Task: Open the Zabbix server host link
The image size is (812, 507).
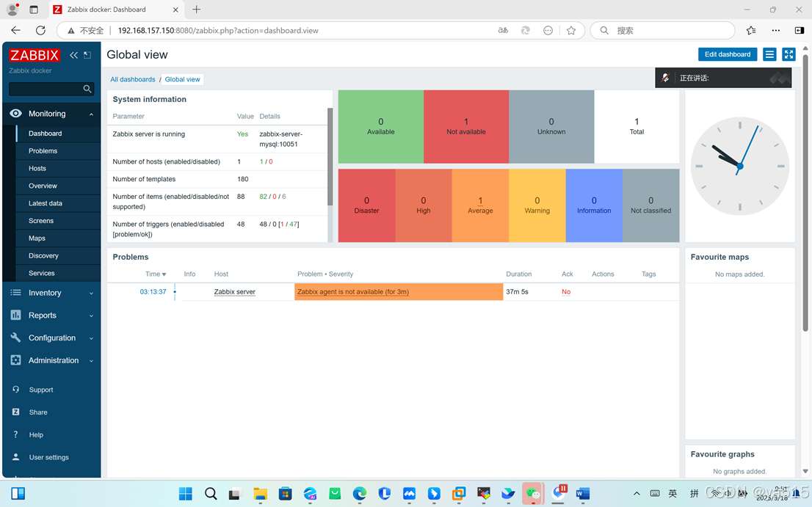Action: (233, 291)
